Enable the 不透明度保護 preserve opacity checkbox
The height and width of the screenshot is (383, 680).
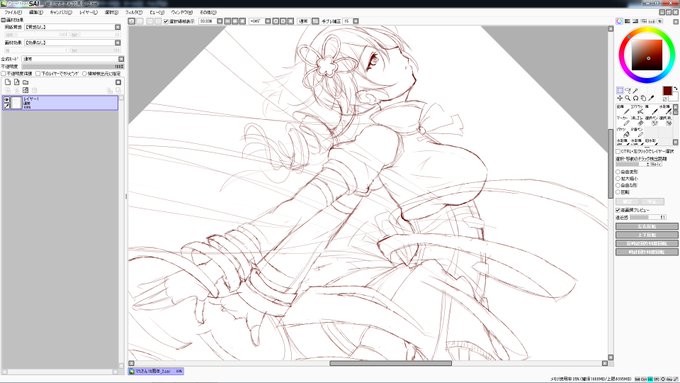[3, 74]
